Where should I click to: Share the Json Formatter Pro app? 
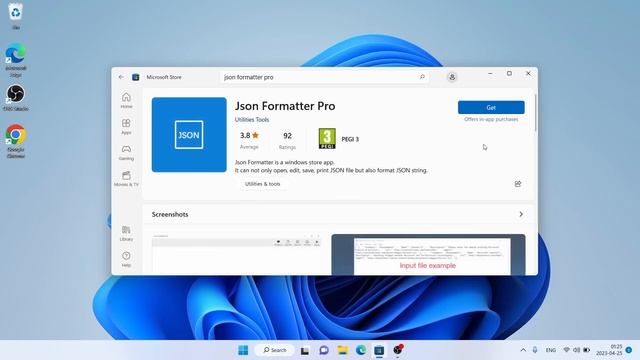518,184
